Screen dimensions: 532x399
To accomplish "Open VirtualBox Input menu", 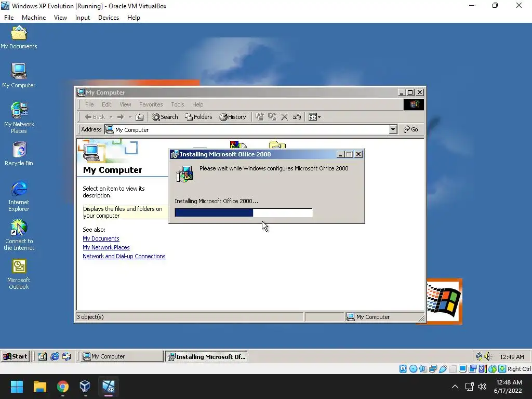I will coord(83,18).
